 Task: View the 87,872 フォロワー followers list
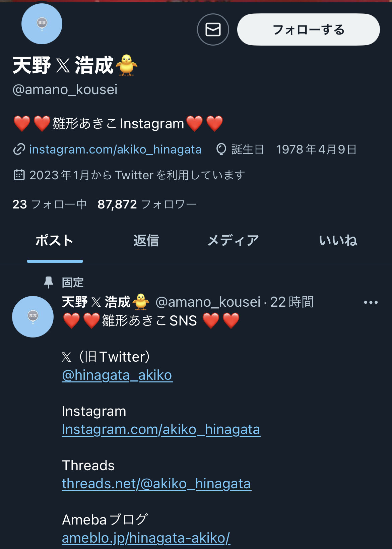pyautogui.click(x=147, y=204)
